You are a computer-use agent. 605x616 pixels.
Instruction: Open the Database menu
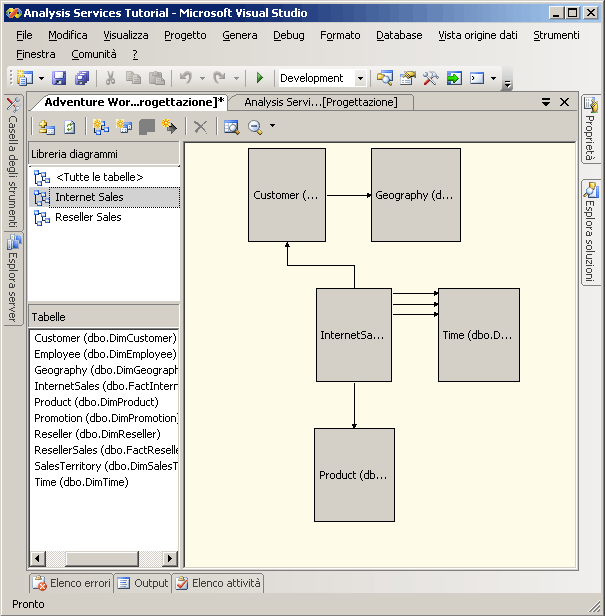pos(399,35)
